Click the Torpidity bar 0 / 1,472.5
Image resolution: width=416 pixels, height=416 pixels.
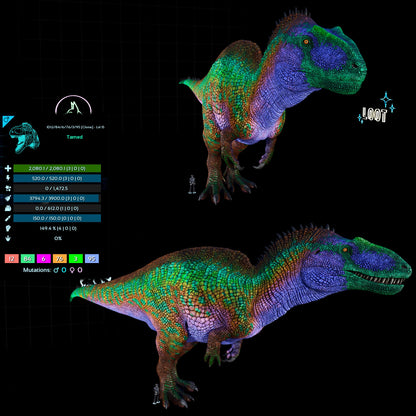[57, 188]
